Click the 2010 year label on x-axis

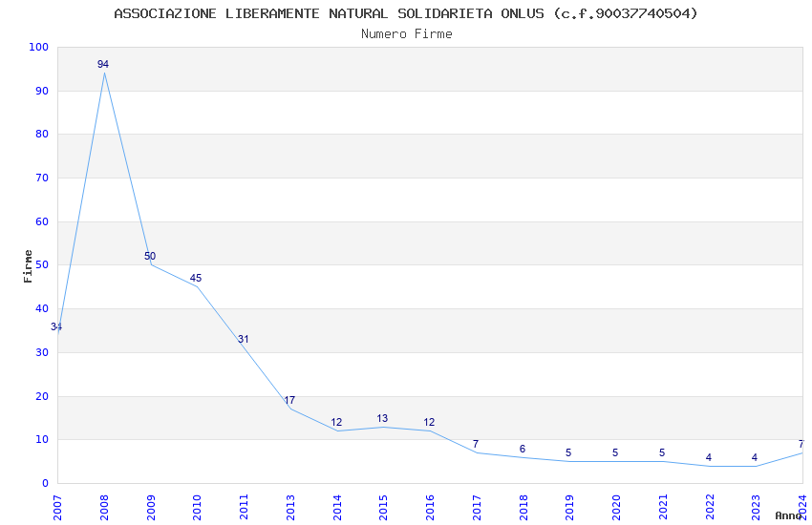(198, 507)
